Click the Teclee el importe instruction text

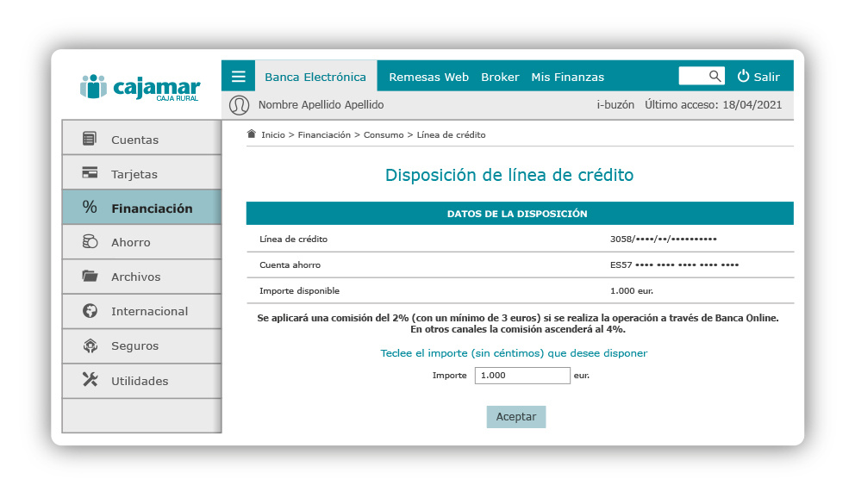pyautogui.click(x=514, y=353)
